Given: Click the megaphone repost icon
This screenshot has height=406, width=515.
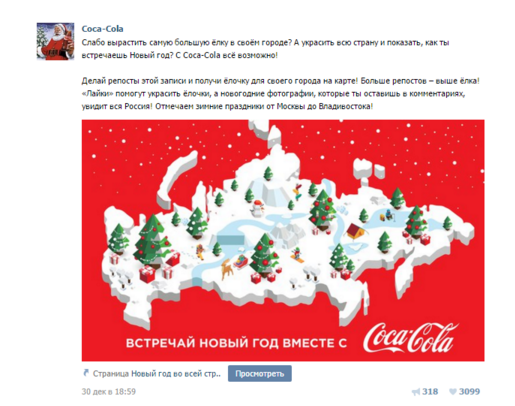Looking at the screenshot, I should tap(416, 392).
